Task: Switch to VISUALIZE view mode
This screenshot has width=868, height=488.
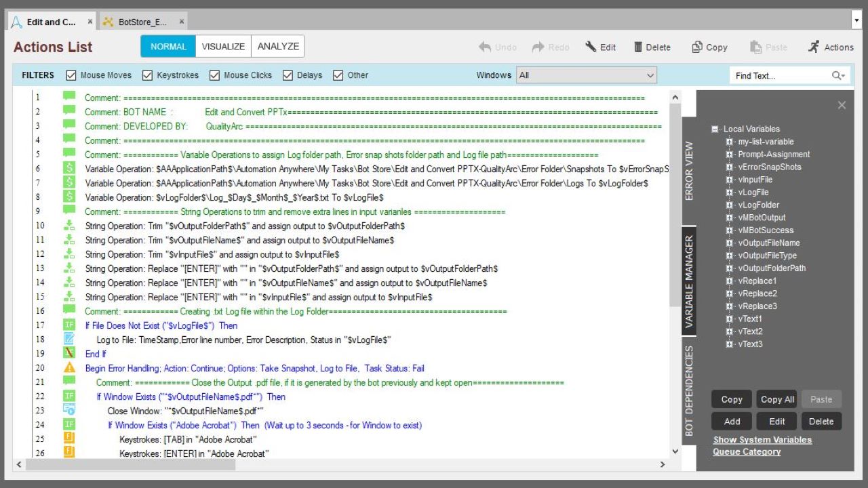Action: [x=223, y=46]
